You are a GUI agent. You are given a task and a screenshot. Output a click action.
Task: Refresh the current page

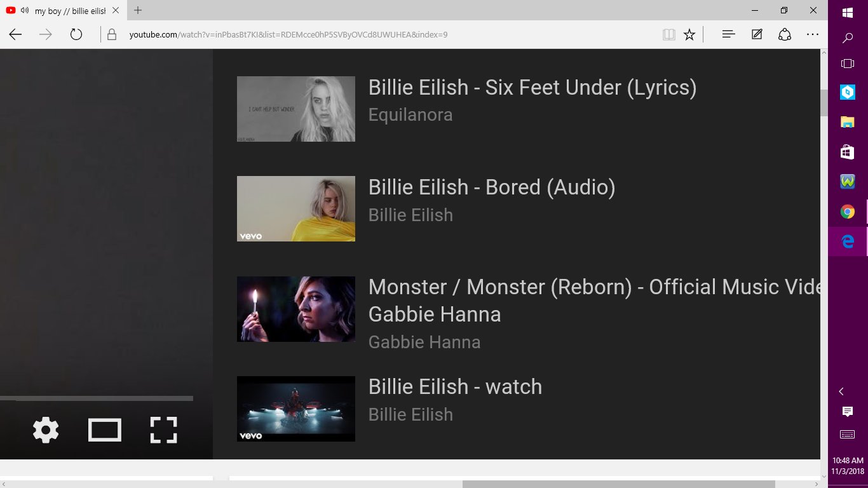[76, 34]
